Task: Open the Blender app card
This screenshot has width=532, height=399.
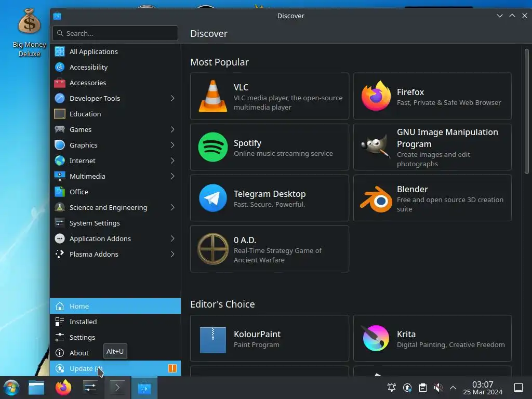Action: click(432, 198)
